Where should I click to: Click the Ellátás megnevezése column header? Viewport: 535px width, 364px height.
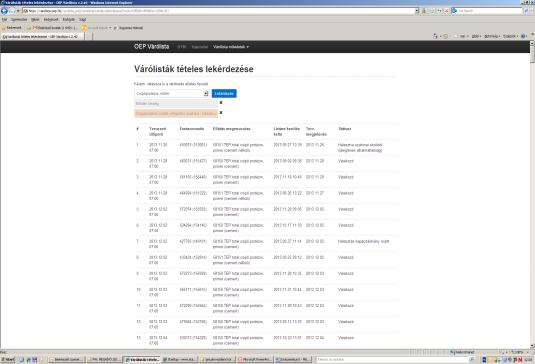coord(231,129)
